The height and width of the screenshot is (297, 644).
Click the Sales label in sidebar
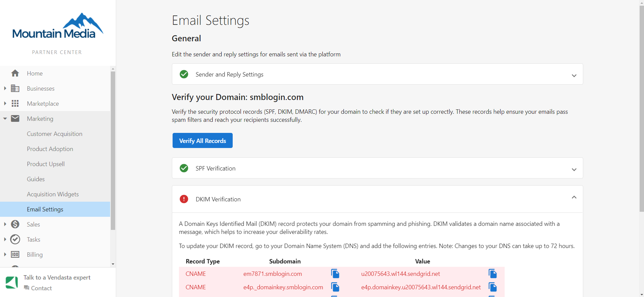point(33,224)
